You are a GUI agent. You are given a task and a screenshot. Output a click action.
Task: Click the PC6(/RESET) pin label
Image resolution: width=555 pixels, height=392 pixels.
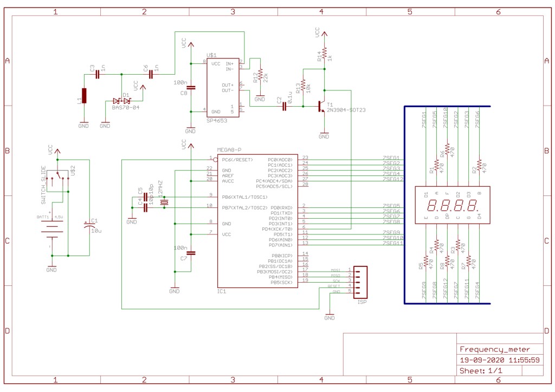click(x=237, y=160)
